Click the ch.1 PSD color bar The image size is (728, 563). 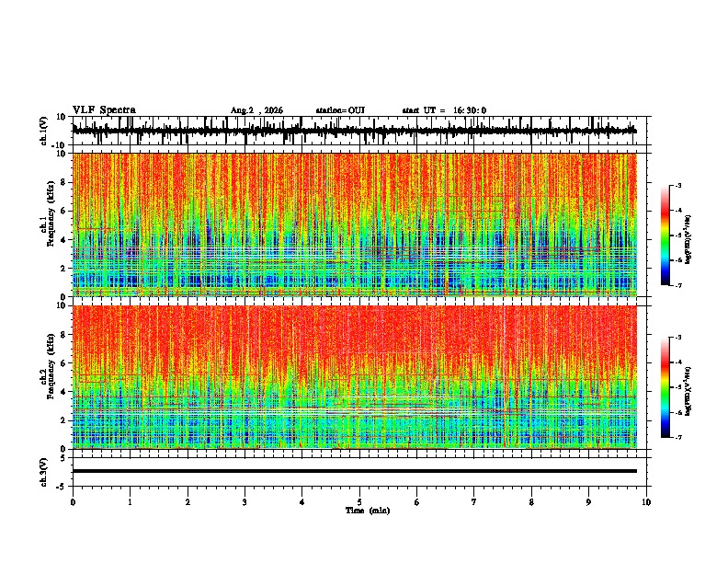click(x=665, y=236)
